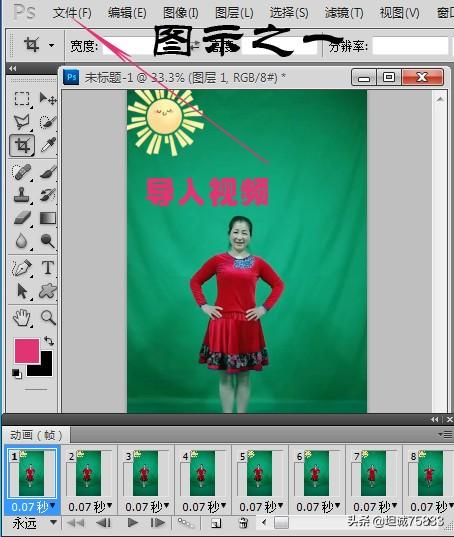Select animation frame 3 thumbnail
This screenshot has height=537, width=454.
pos(145,474)
